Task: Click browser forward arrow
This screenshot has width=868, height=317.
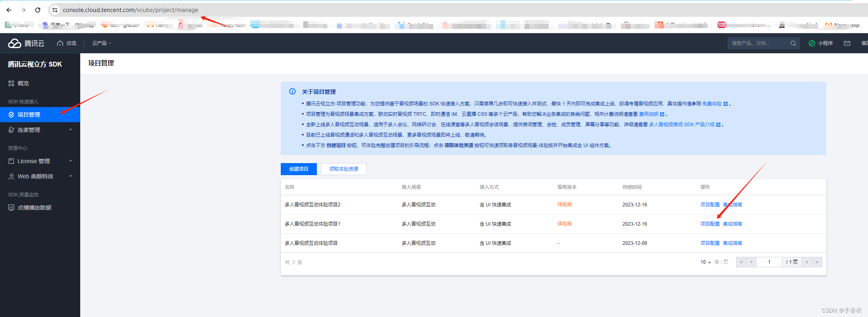Action: [23, 10]
